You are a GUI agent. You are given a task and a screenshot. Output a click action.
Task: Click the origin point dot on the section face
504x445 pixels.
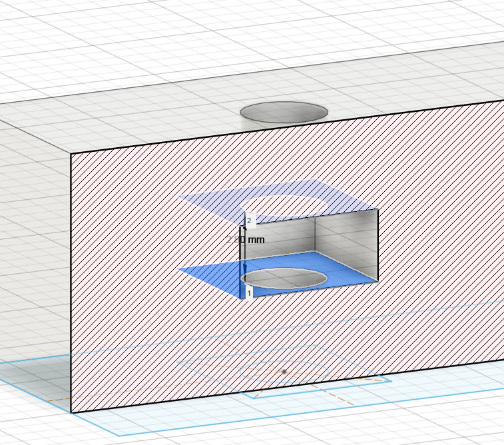coord(284,372)
